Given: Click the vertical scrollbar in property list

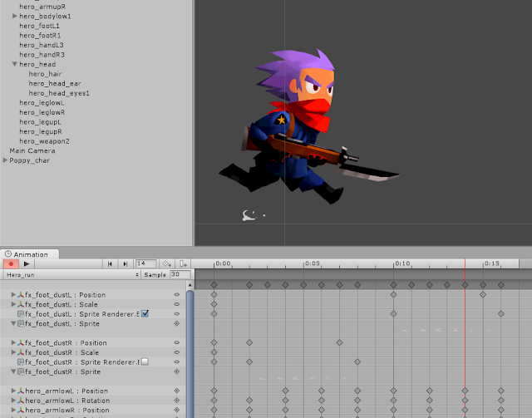Looking at the screenshot, I should click(x=190, y=353).
